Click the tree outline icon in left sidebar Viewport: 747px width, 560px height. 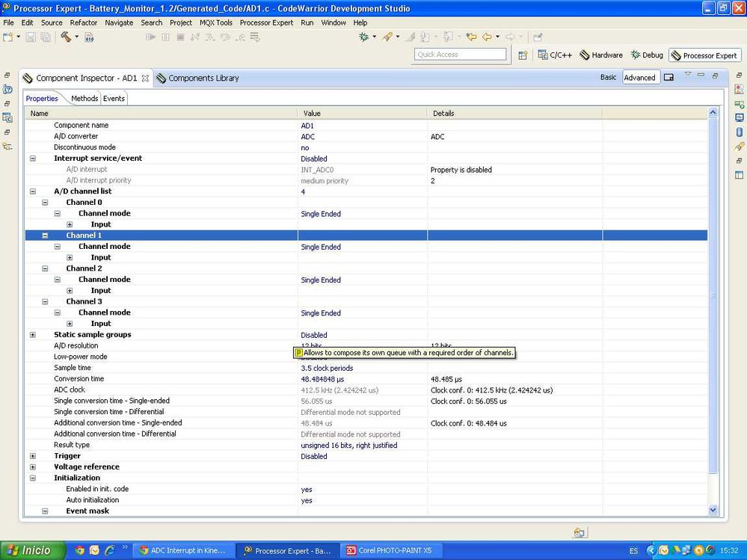pyautogui.click(x=7, y=147)
